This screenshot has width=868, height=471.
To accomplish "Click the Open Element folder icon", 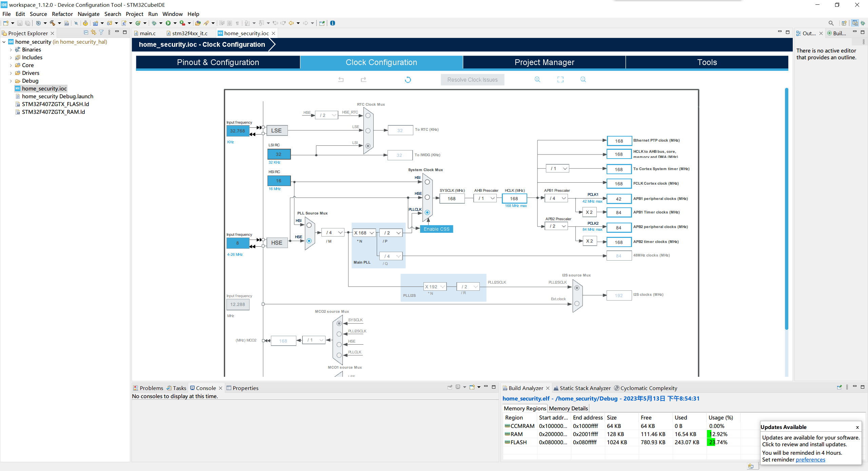I will [x=198, y=23].
